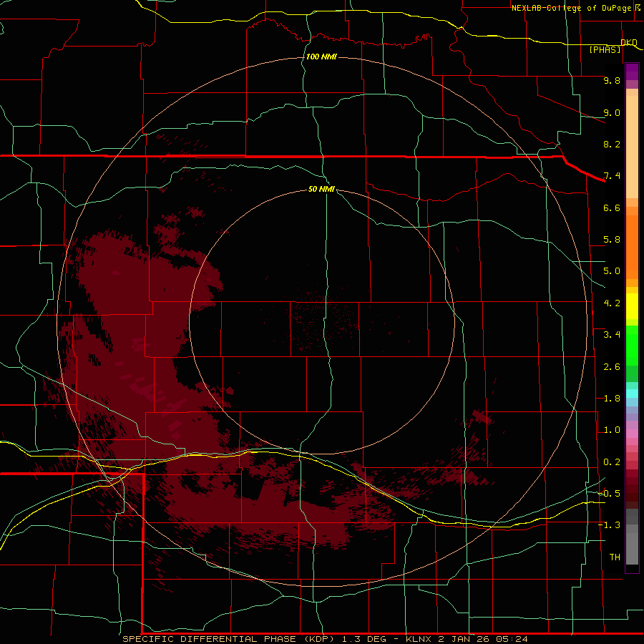Screen dimensions: 644x644
Task: Click the TH threshold label
Action: 615,557
